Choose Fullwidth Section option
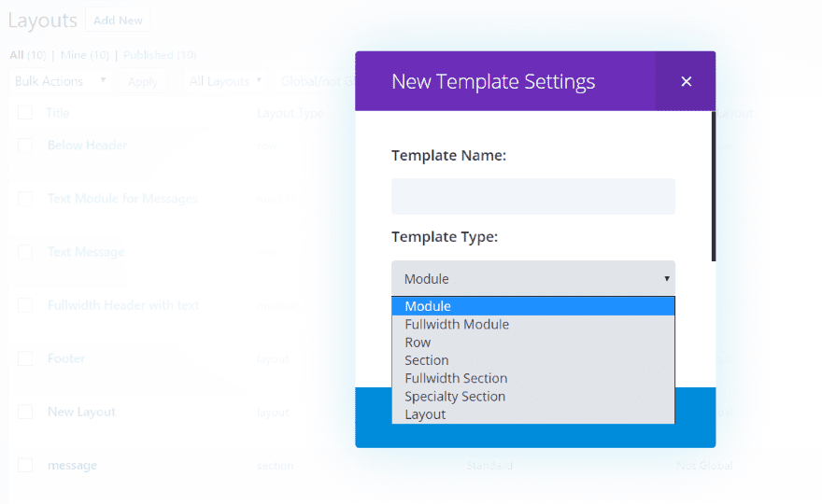 (532, 378)
